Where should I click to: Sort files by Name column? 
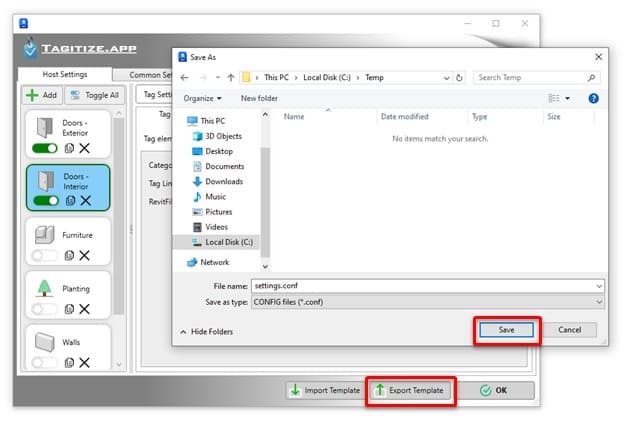294,117
